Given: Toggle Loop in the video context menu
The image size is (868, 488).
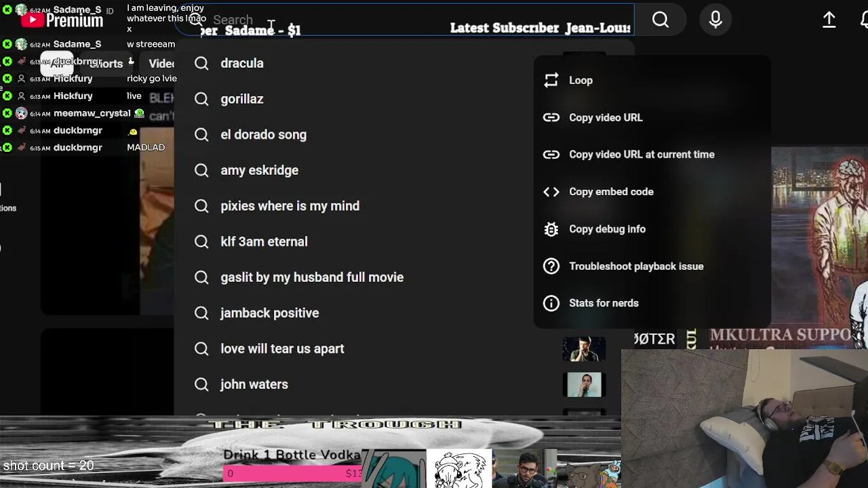Looking at the screenshot, I should coord(652,80).
